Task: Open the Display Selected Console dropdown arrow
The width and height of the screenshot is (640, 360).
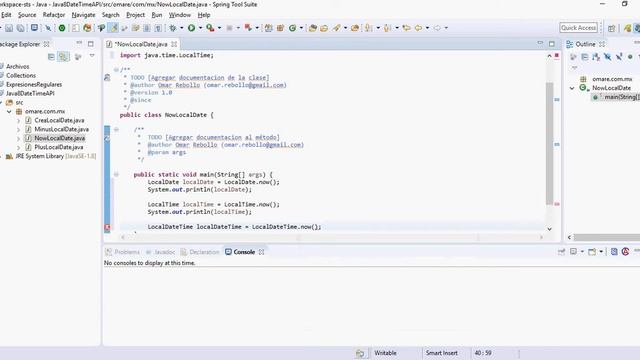Action: [582, 252]
